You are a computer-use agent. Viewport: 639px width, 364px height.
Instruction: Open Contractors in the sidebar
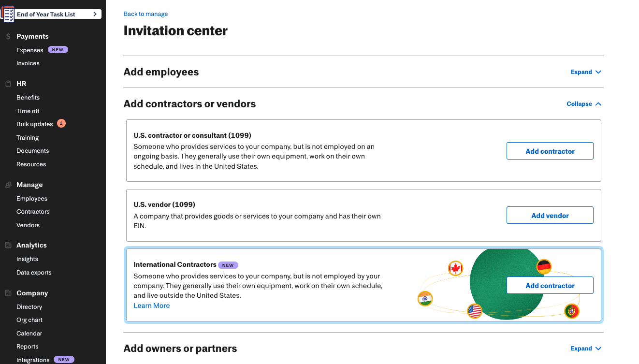[33, 212]
